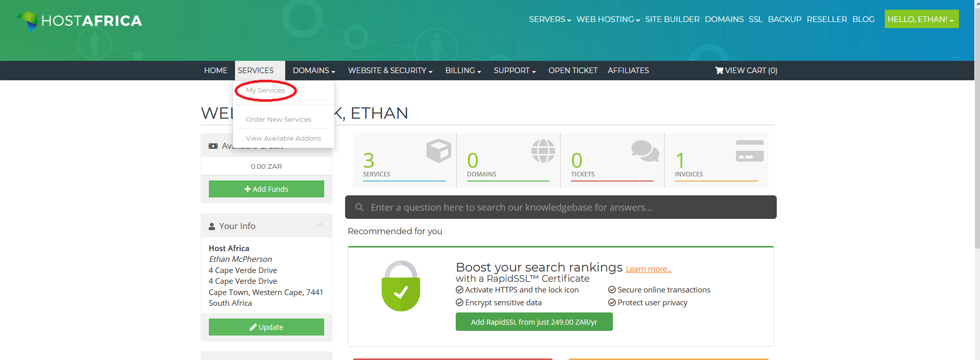The height and width of the screenshot is (360, 980).
Task: Click the SERVICES menu tab
Action: pos(260,71)
